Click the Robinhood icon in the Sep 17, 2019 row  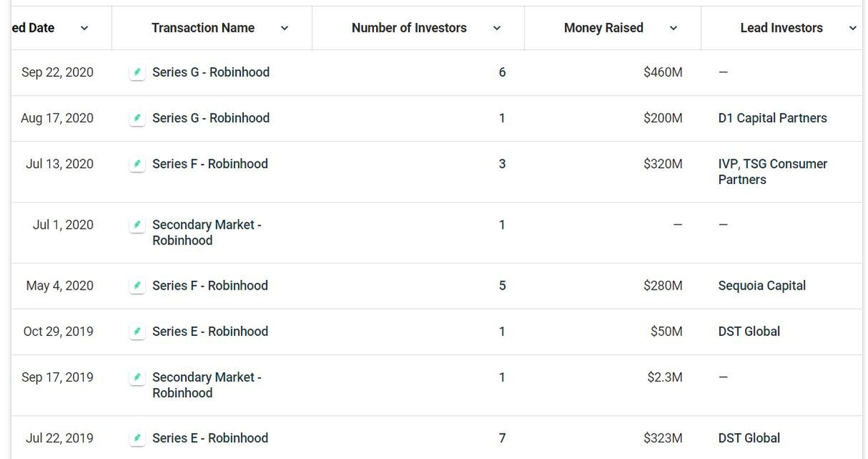pos(137,378)
